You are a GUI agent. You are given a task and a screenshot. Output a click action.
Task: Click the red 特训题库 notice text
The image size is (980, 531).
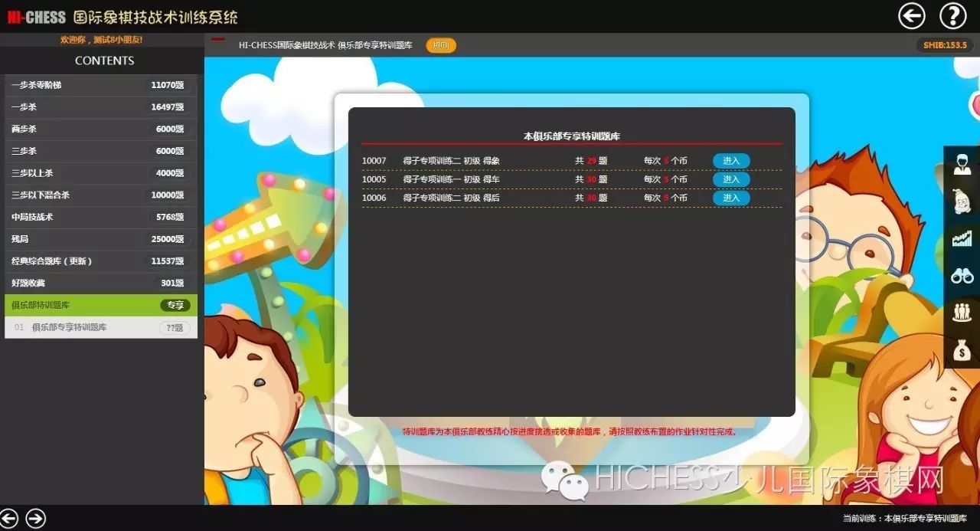coord(570,431)
